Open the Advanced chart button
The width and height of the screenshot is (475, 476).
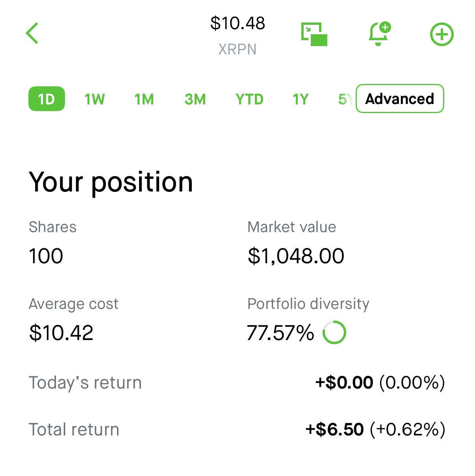point(400,99)
